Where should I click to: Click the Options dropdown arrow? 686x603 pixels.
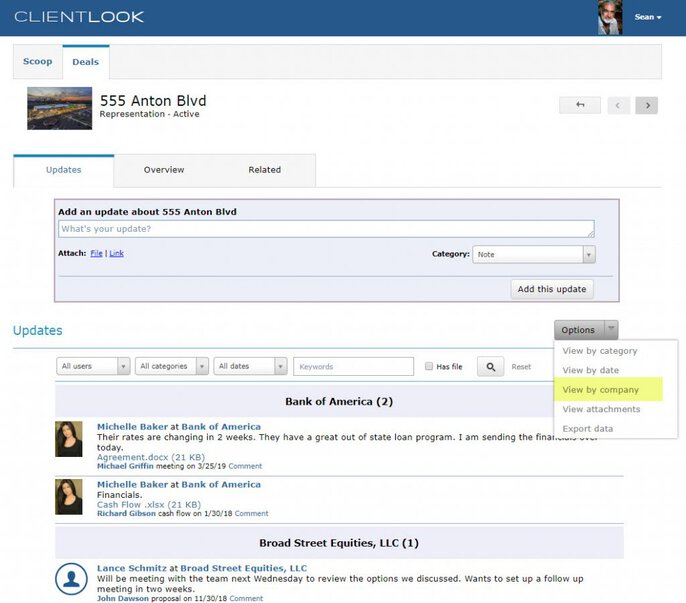pyautogui.click(x=611, y=329)
